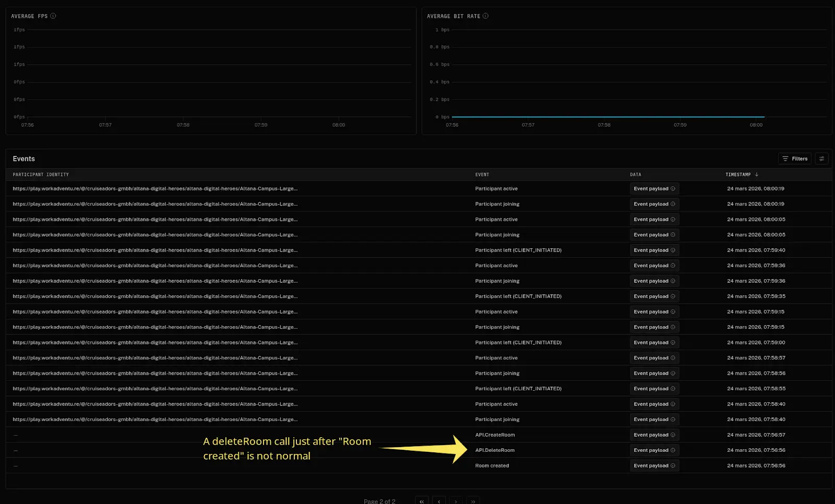Open Event payload for API.DeleteRoom
Screen dimensions: 835x504
coord(654,450)
